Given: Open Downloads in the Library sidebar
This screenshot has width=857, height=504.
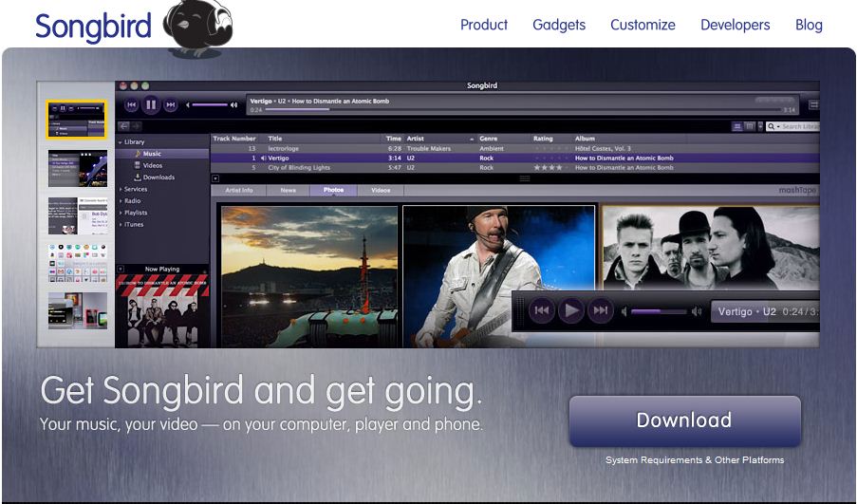Looking at the screenshot, I should click(x=158, y=177).
